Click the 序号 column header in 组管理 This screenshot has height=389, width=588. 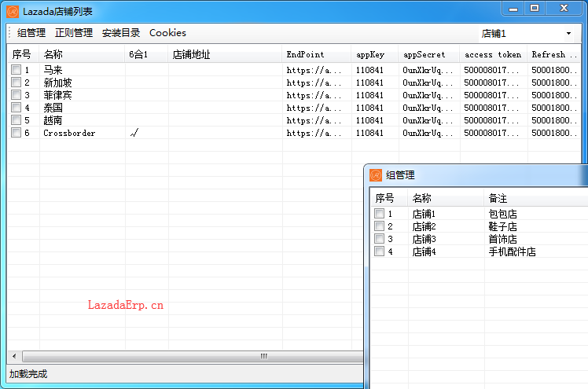[389, 198]
